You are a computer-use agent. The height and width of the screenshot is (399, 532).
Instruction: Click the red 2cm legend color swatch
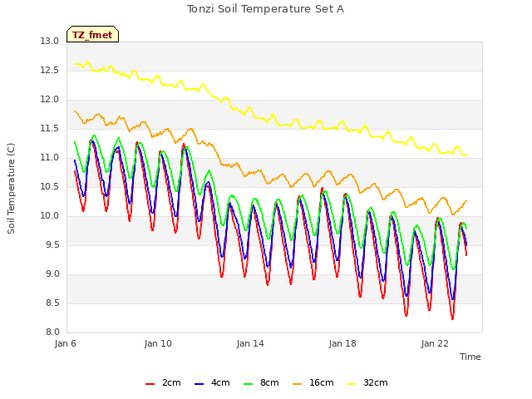[x=150, y=384]
